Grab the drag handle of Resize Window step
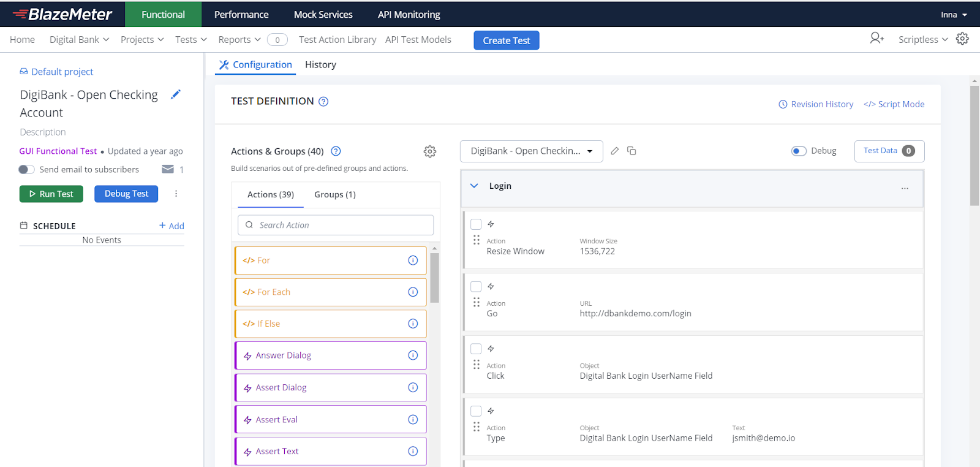The image size is (980, 467). (x=477, y=240)
